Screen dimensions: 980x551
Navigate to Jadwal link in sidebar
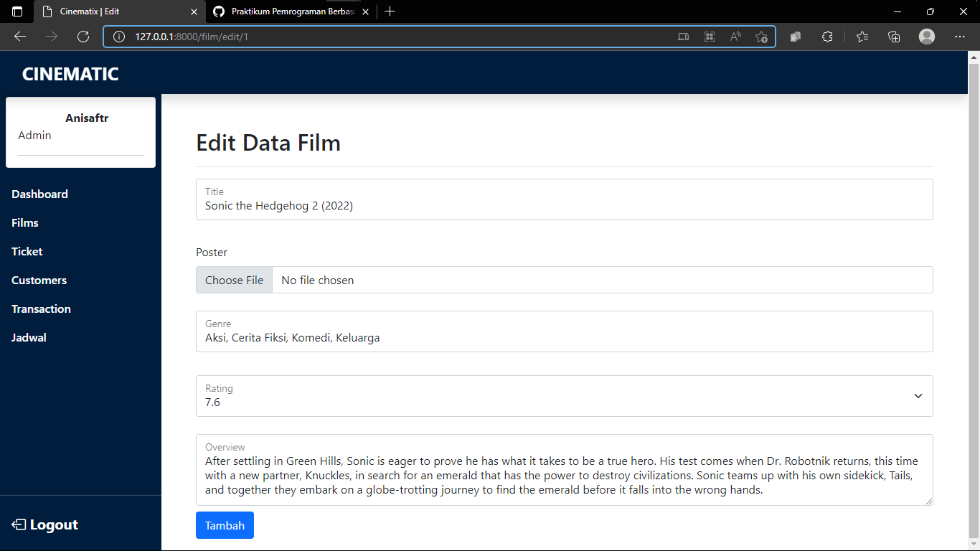[x=29, y=337]
